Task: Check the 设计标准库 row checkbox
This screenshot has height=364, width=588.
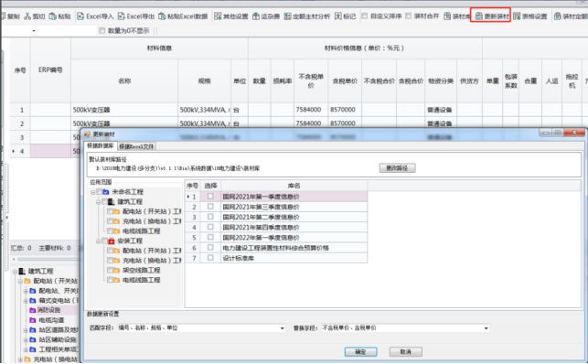Action: click(x=210, y=258)
